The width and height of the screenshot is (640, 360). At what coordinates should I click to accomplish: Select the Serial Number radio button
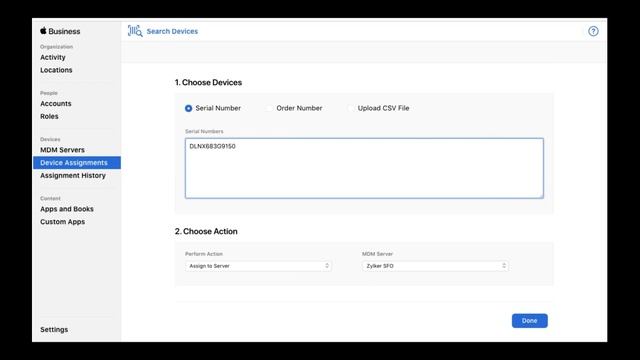[188, 108]
